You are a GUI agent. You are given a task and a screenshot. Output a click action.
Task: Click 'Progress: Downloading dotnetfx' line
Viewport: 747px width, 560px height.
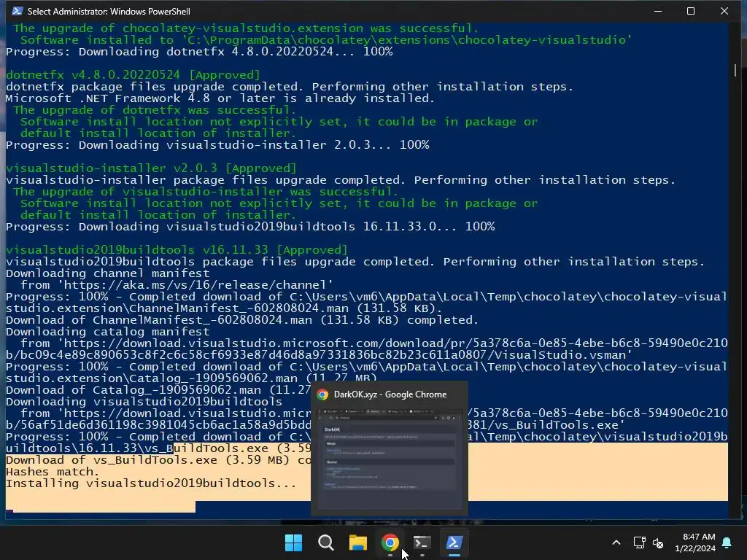click(199, 52)
